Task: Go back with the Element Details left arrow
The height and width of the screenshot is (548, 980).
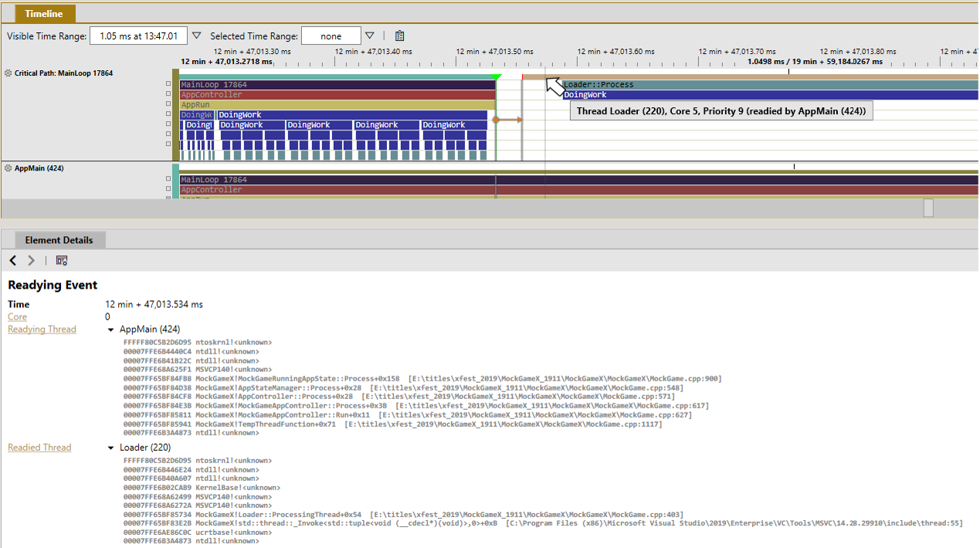Action: coord(13,261)
